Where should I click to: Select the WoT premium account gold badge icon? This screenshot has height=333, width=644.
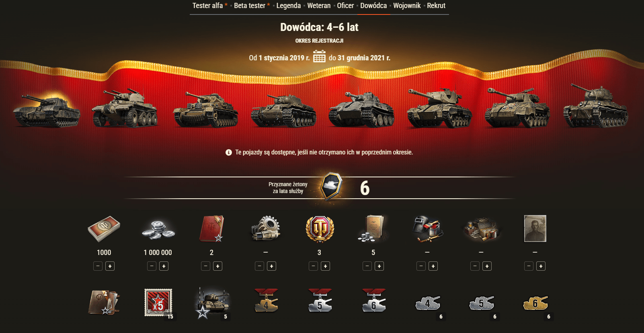point(320,229)
